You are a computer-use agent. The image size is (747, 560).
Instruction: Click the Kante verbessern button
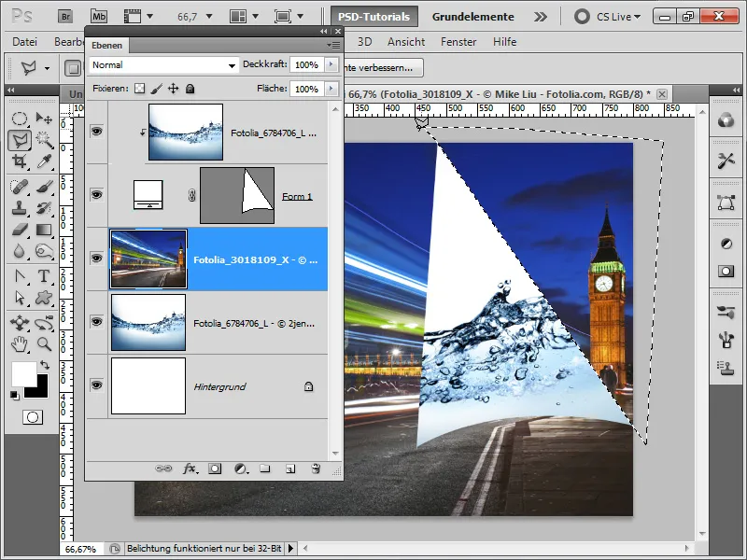click(x=382, y=67)
